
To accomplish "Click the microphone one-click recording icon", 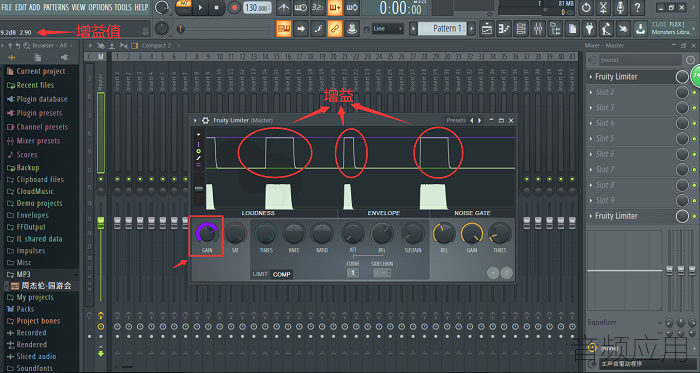I will pos(620,7).
